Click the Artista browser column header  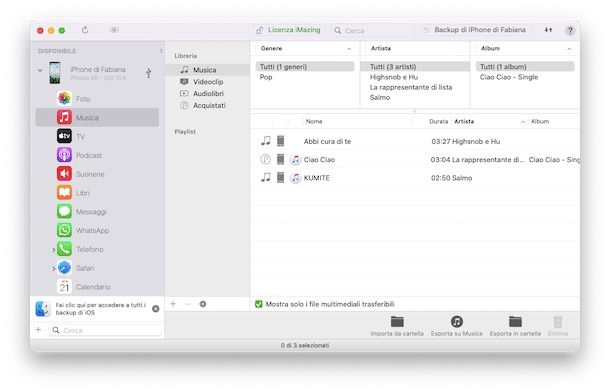tap(415, 48)
